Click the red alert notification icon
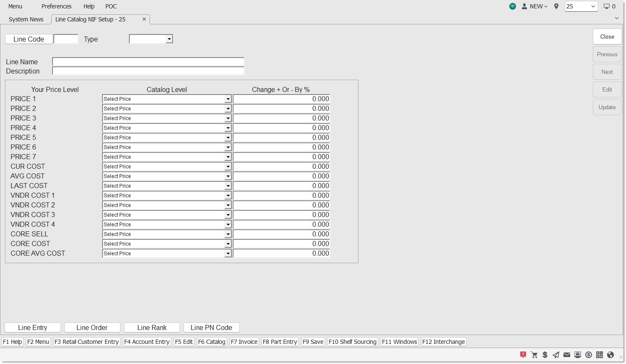The height and width of the screenshot is (364, 626). tap(523, 355)
